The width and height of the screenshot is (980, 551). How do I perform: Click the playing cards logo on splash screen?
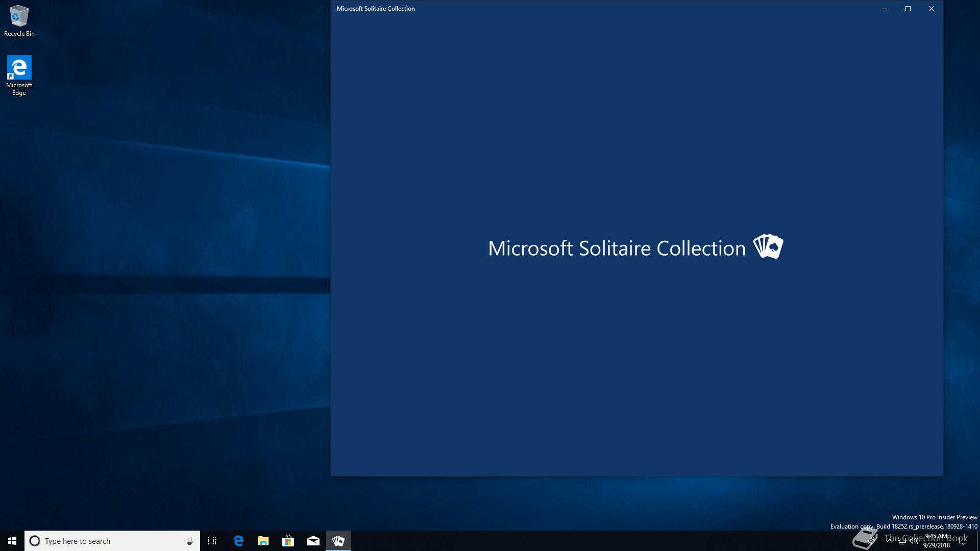coord(768,246)
